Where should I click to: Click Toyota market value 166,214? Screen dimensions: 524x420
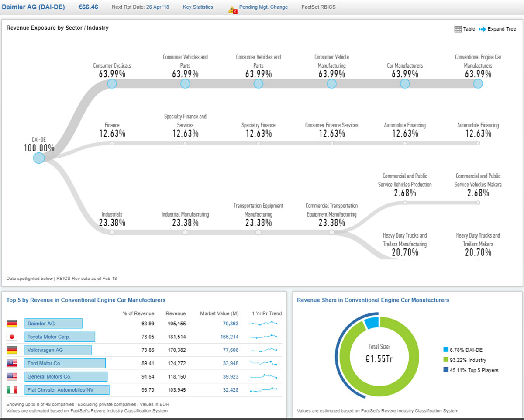[229, 337]
